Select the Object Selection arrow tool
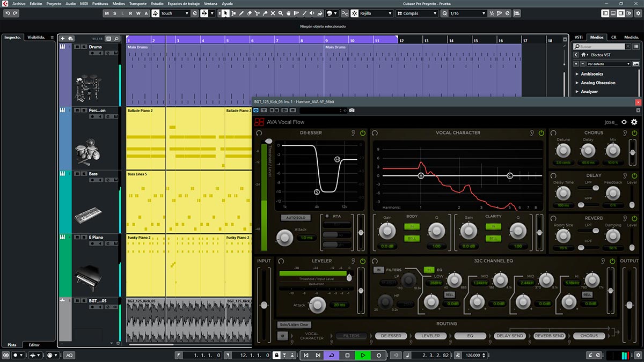Screen dimensions: 644x362 pyautogui.click(x=225, y=13)
